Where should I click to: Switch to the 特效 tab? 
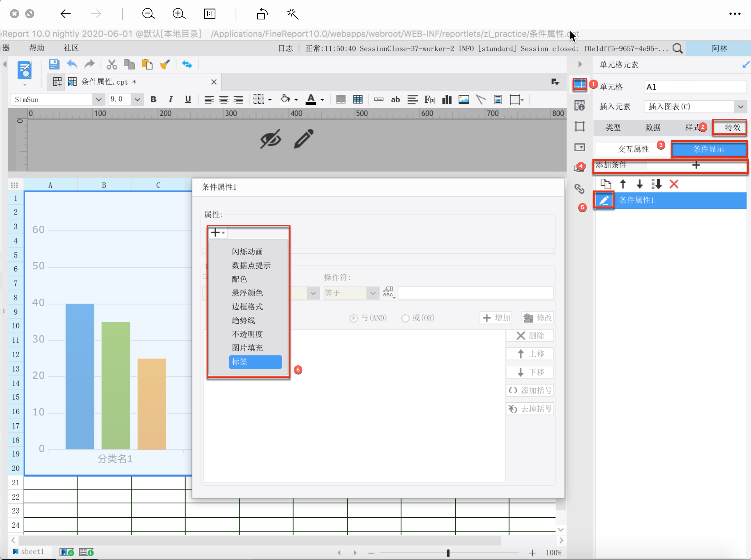coord(732,128)
